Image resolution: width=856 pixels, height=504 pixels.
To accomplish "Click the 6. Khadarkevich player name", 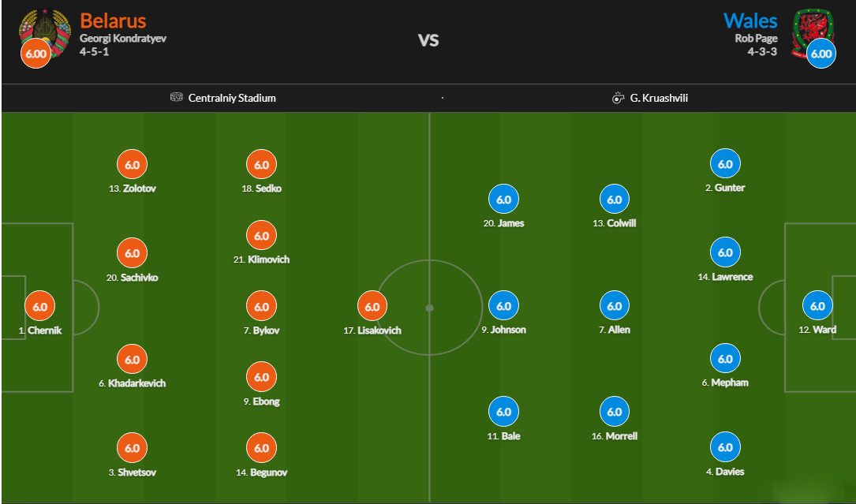I will coord(132,383).
